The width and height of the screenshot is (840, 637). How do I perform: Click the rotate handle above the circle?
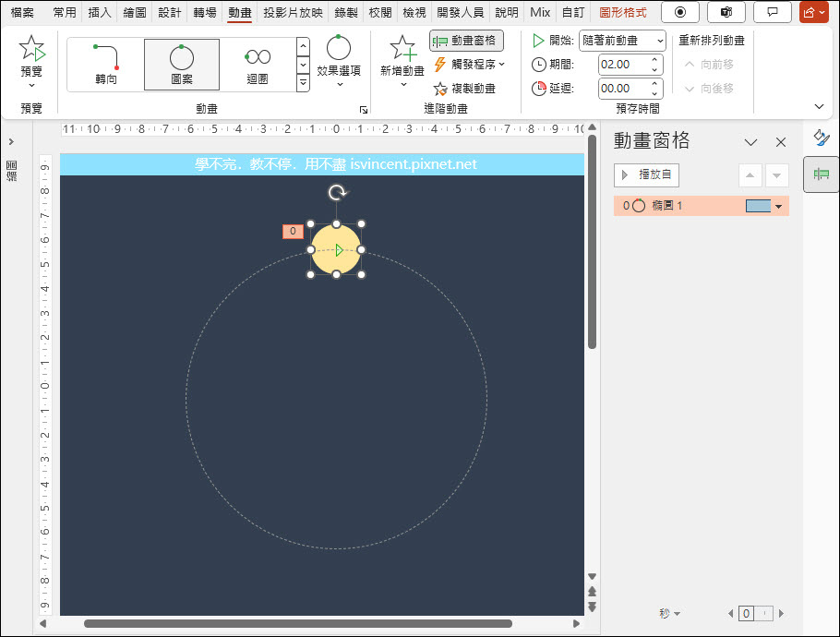(x=337, y=192)
